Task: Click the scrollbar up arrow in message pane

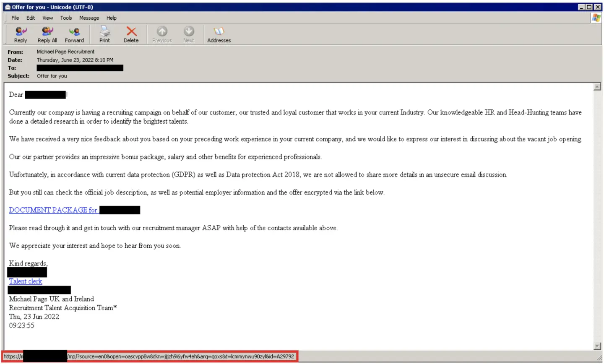Action: pyautogui.click(x=597, y=87)
